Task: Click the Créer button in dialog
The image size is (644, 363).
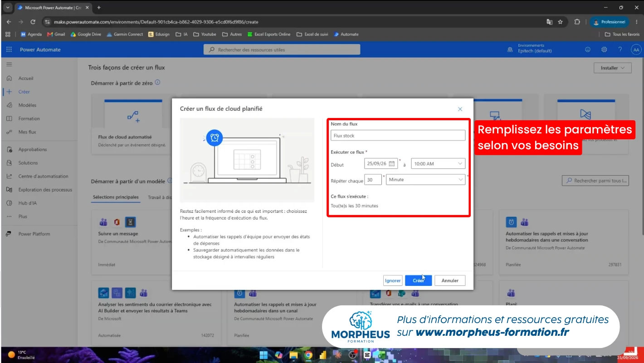Action: coord(419,280)
